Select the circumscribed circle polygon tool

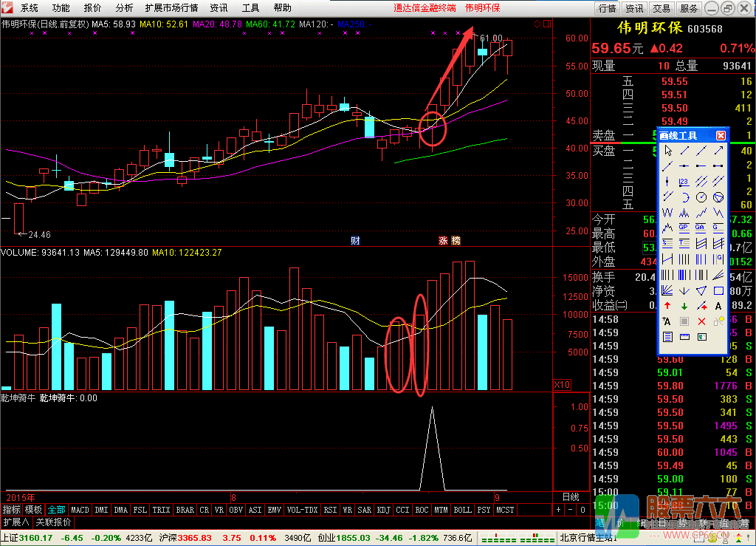(x=718, y=197)
